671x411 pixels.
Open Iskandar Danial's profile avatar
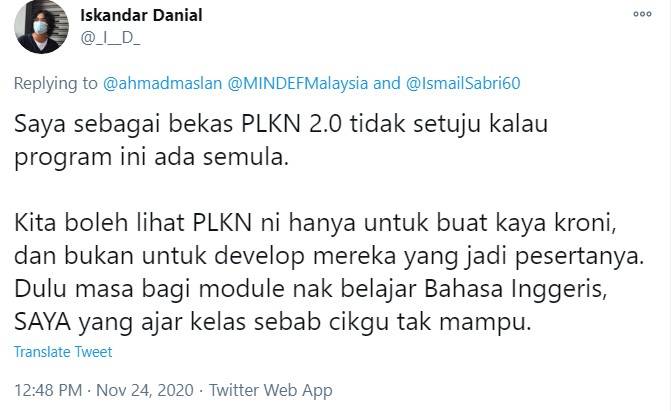click(41, 27)
